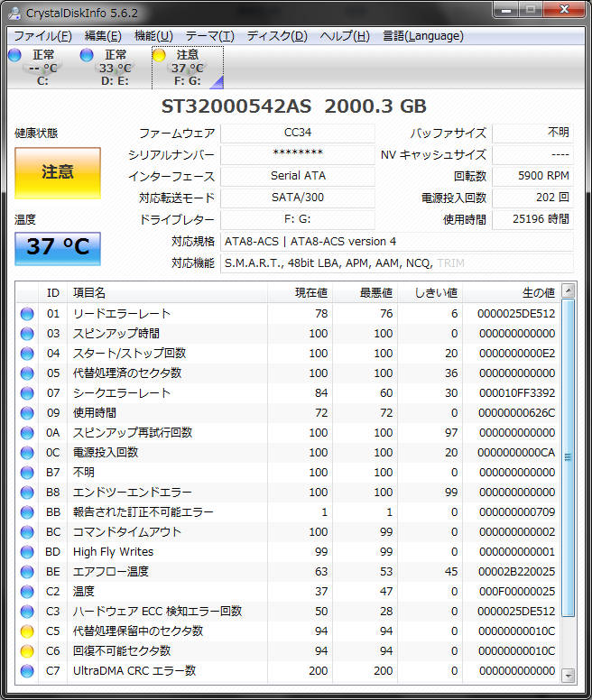This screenshot has height=700, width=592.
Task: Click status icon for C7 UltraDMA CRC エラー数
Action: (x=27, y=671)
